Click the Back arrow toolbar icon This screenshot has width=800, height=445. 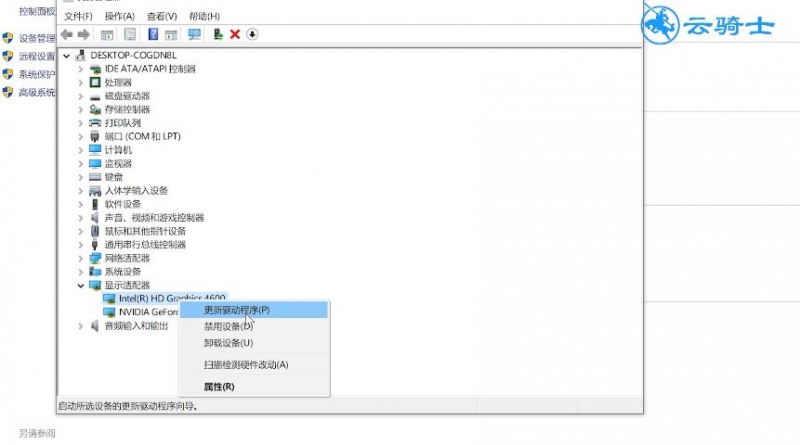[66, 34]
